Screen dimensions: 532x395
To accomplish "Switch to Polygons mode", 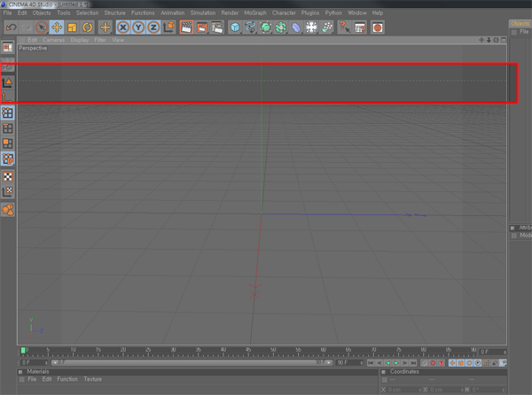I will [7, 143].
